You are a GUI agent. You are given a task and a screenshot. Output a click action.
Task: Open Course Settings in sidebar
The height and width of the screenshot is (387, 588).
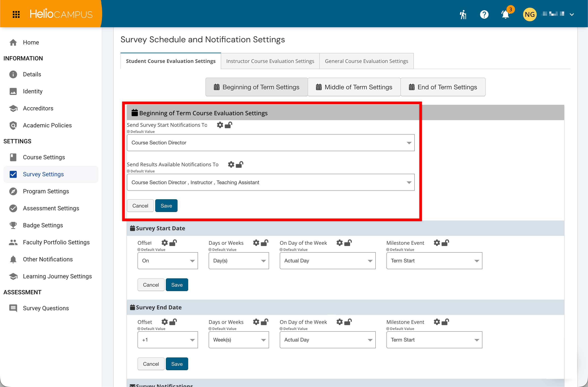(51, 157)
